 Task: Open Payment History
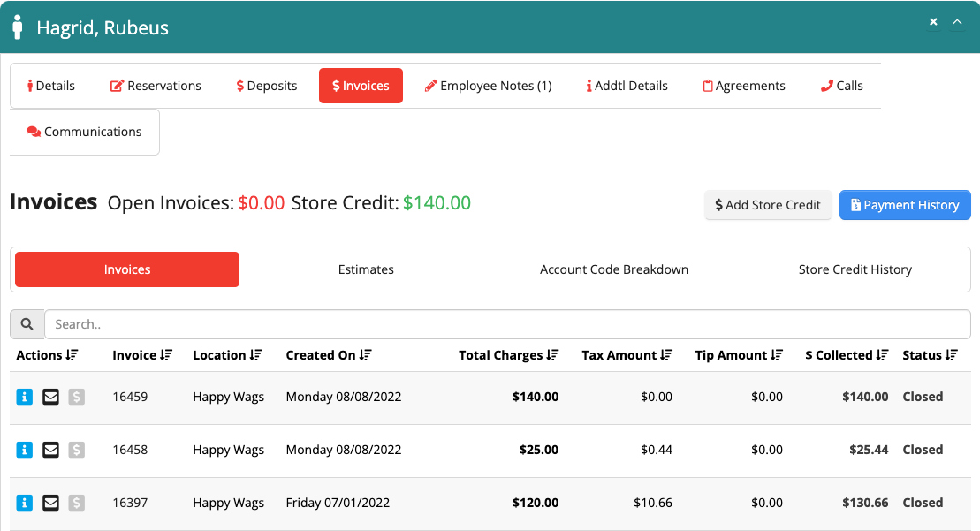click(905, 205)
